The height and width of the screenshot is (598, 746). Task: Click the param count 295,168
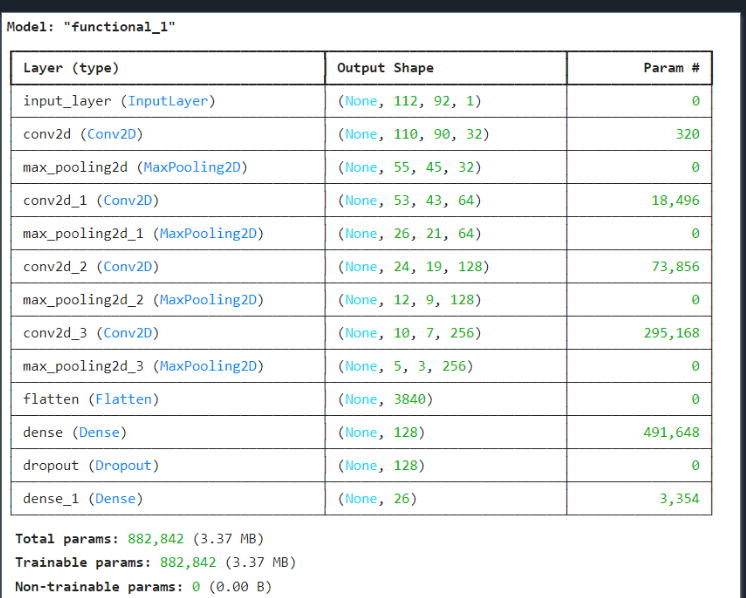tap(672, 333)
